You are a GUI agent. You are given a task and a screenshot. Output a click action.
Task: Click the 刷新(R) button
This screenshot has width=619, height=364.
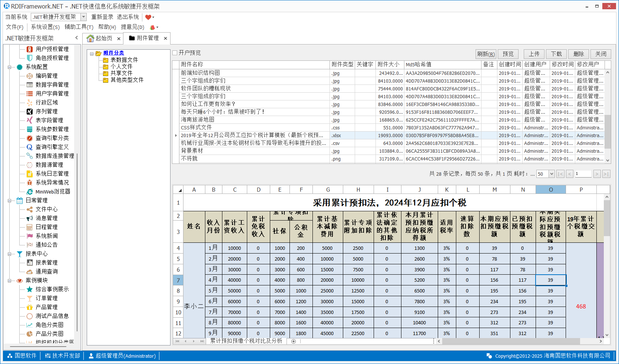(486, 54)
